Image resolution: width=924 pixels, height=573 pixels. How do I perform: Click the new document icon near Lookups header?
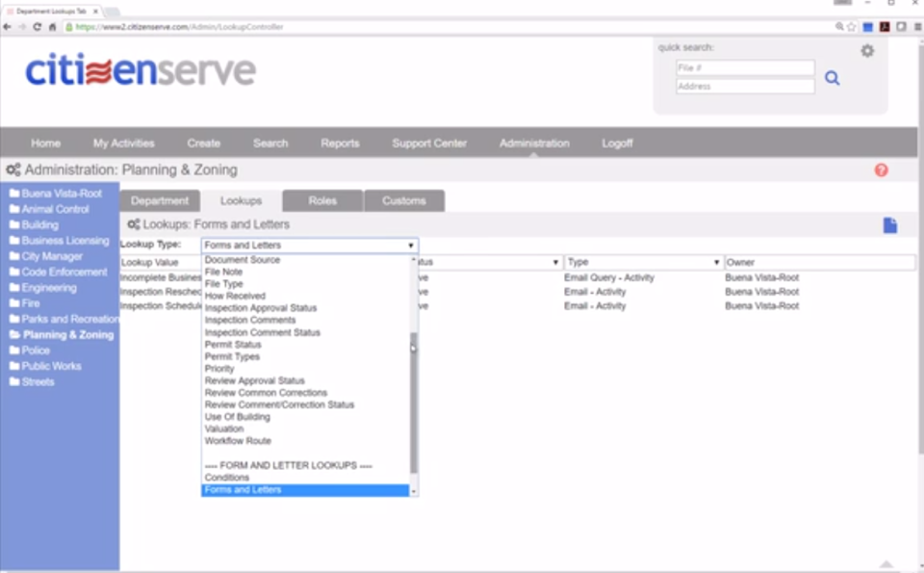pyautogui.click(x=889, y=224)
